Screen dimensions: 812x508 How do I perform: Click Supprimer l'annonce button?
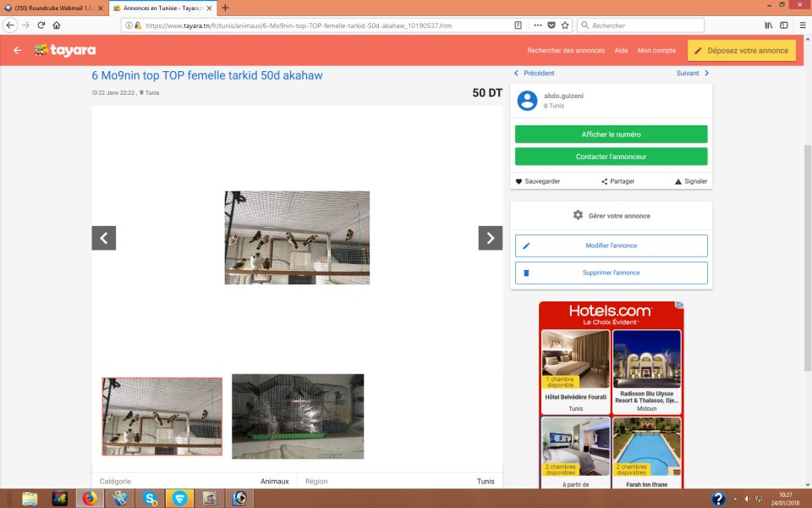(x=611, y=273)
